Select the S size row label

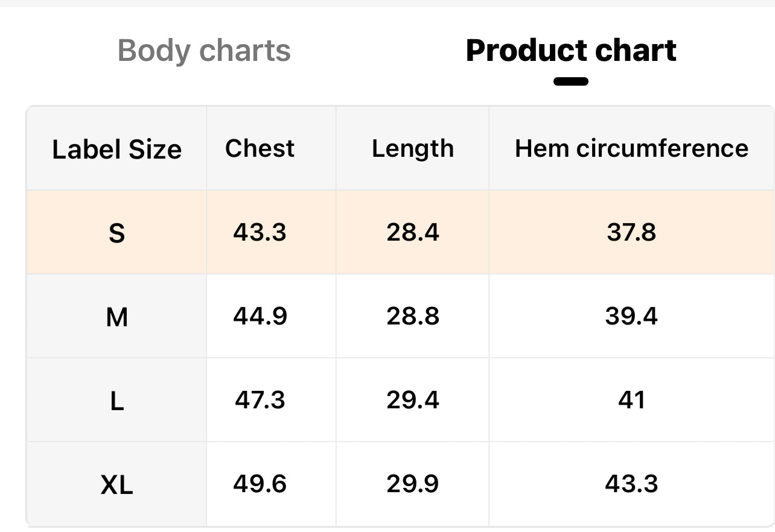point(116,233)
